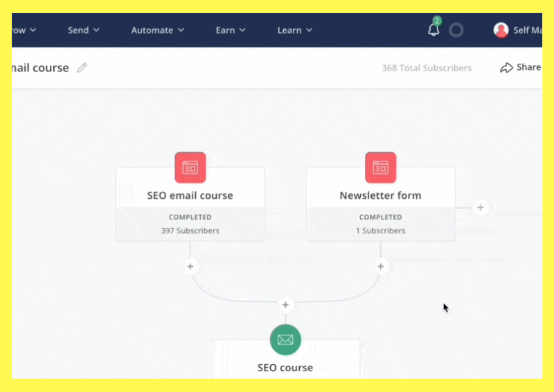The image size is (554, 392).
Task: Click the plus button below Newsletter form
Action: (380, 267)
